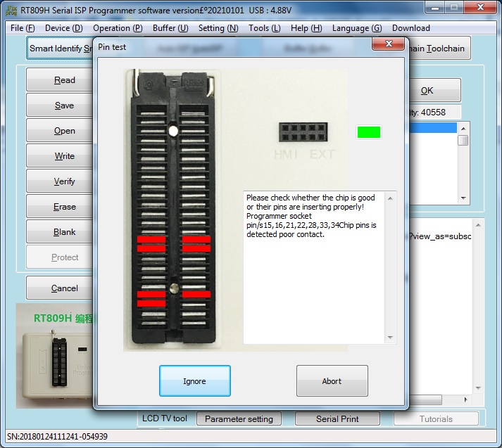502x448 pixels.
Task: Click the Abort button in Pin test dialog
Action: [332, 381]
